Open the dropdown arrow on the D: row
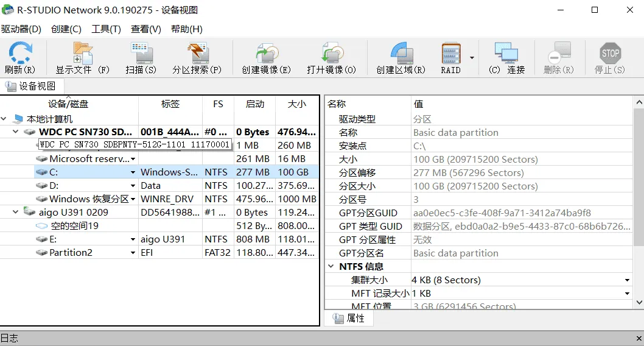This screenshot has width=644, height=346. tap(133, 186)
